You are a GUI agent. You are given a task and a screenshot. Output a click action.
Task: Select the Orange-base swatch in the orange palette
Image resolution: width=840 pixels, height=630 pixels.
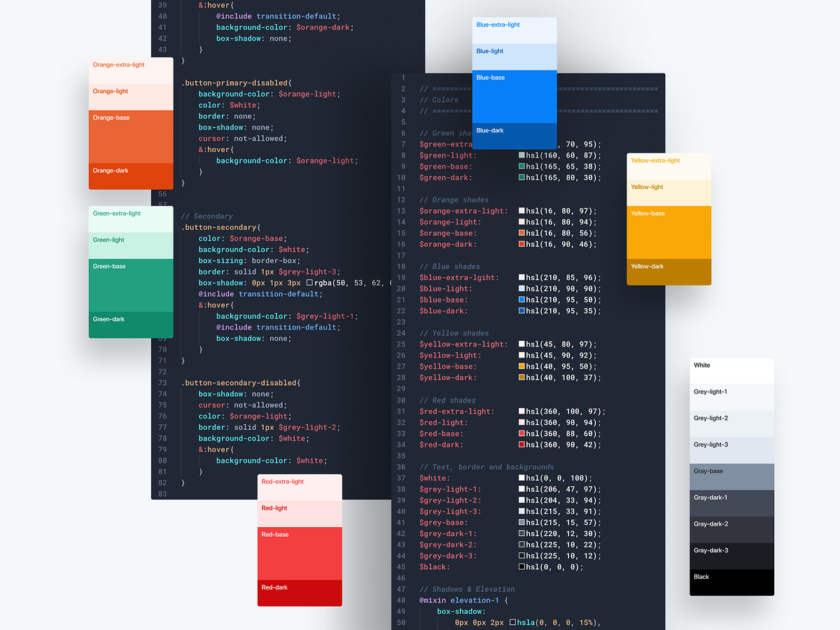tap(130, 138)
